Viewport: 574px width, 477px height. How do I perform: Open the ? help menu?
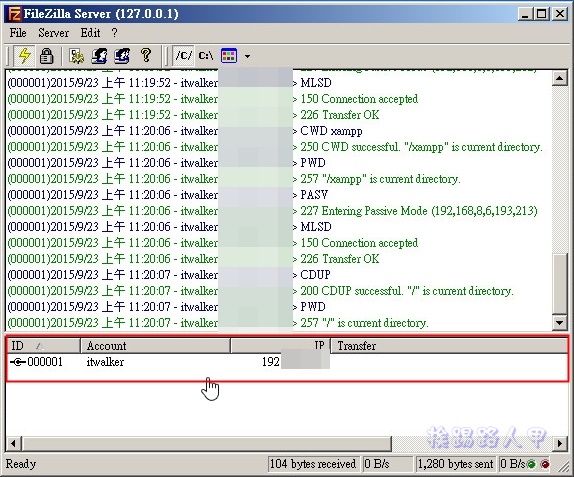tap(115, 33)
